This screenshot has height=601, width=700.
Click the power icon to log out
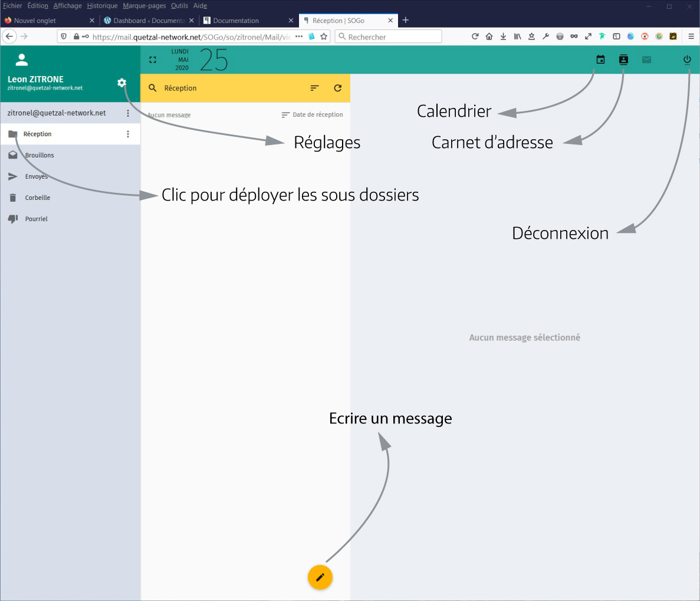click(687, 60)
